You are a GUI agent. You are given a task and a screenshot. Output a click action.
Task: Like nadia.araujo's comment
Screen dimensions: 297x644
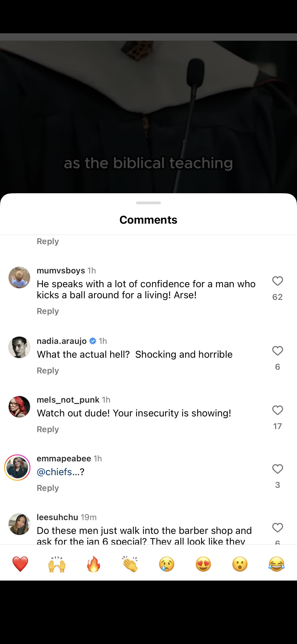pyautogui.click(x=277, y=351)
